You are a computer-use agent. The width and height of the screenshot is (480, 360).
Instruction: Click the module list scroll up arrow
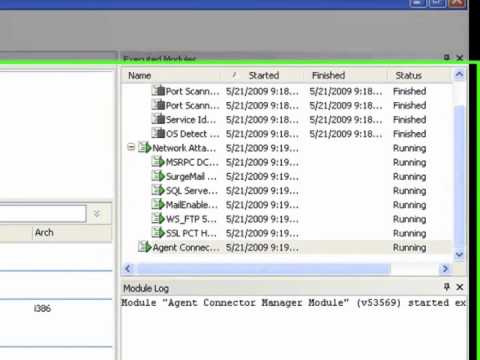tap(459, 75)
